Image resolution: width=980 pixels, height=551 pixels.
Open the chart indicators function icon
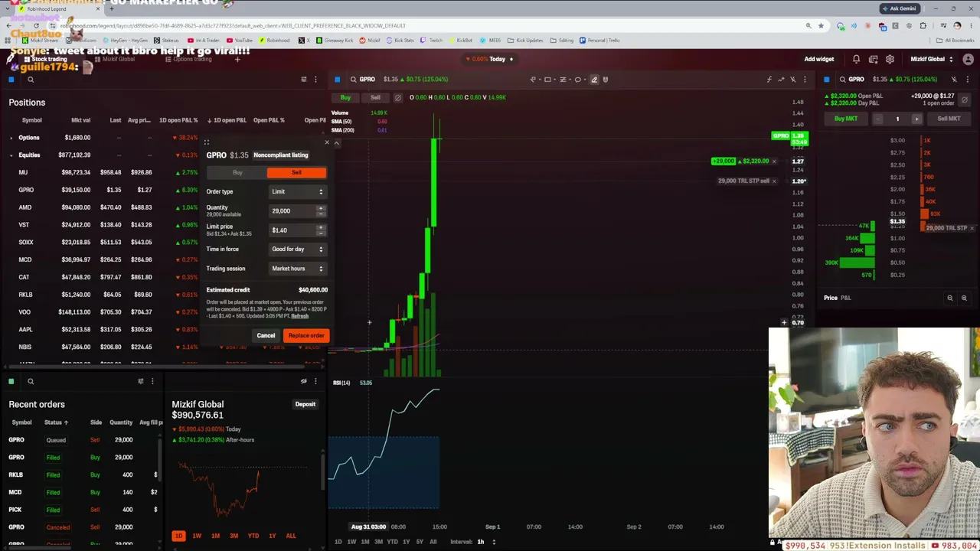click(x=769, y=80)
